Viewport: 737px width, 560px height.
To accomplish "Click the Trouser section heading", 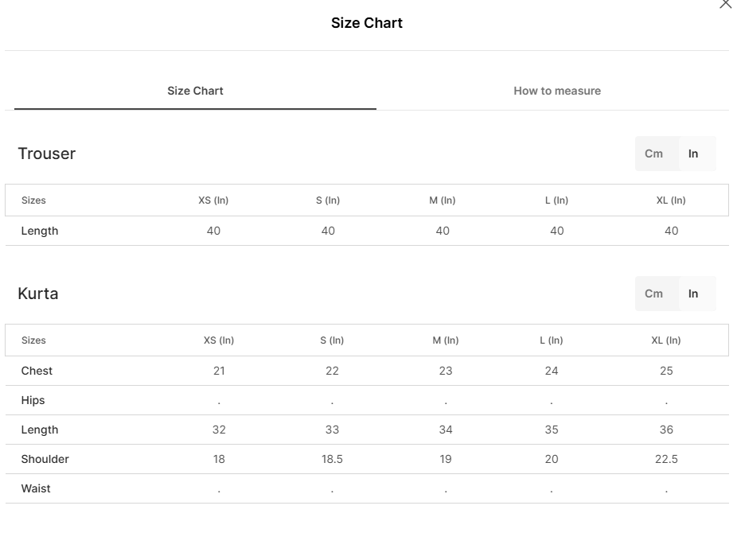I will 46,154.
